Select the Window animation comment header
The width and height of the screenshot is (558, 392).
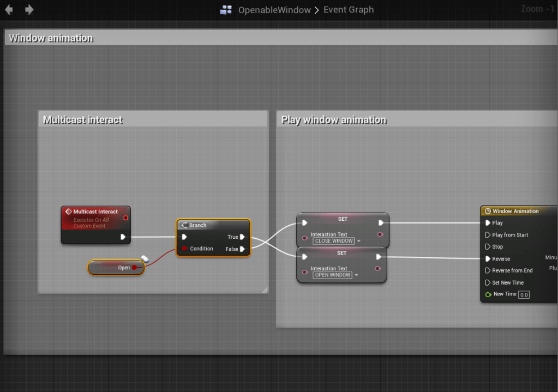click(281, 38)
